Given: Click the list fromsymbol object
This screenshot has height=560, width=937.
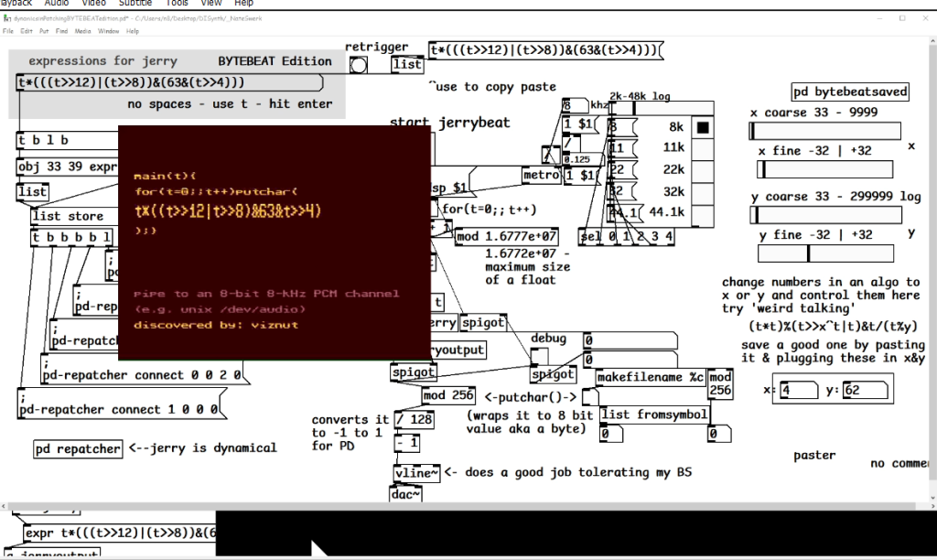Looking at the screenshot, I should [x=655, y=415].
